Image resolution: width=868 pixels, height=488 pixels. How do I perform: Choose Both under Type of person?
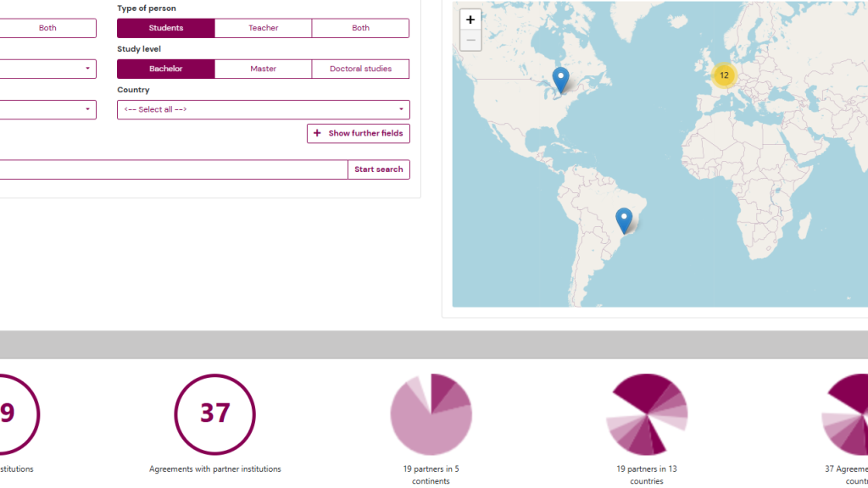360,28
